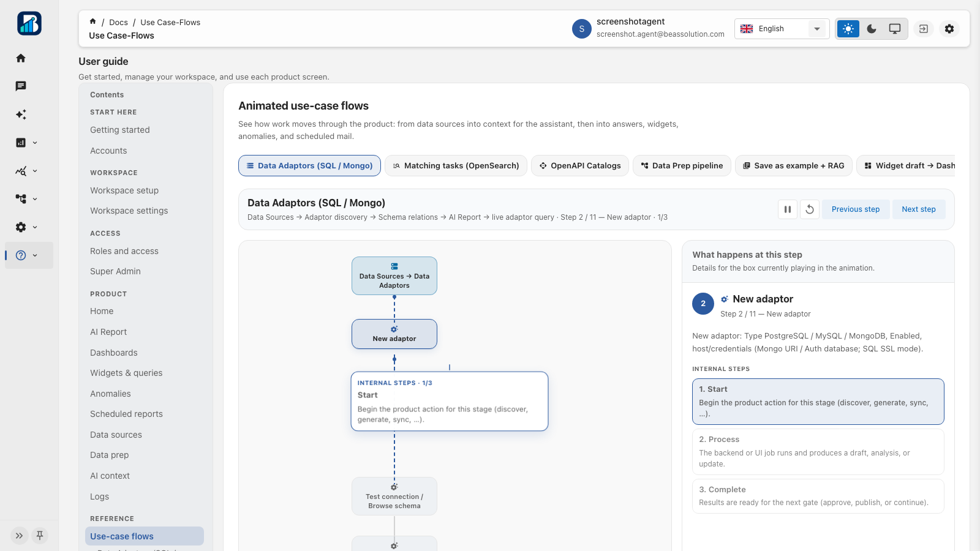Open Scheduled reports guide page
The width and height of the screenshot is (980, 551).
[126, 414]
